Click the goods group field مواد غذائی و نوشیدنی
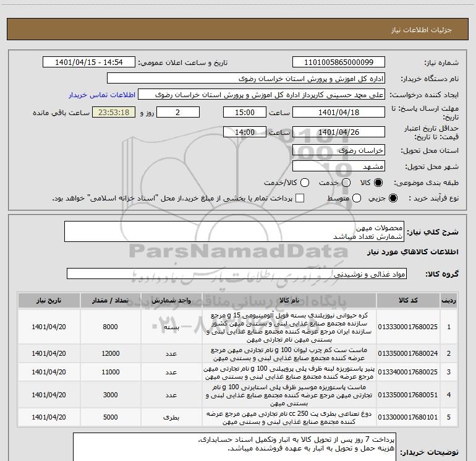 tap(237, 274)
